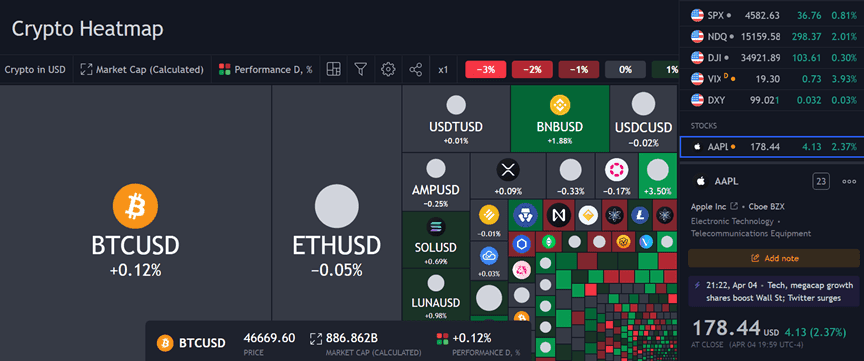864x361 pixels.
Task: Click the 23 calendar badge next to AAPL
Action: click(821, 181)
